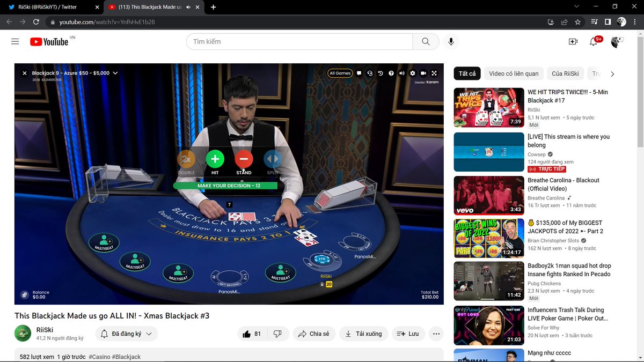This screenshot has height=362, width=644.
Task: Open Breathe Carolina Blackout thumbnail
Action: [x=488, y=195]
